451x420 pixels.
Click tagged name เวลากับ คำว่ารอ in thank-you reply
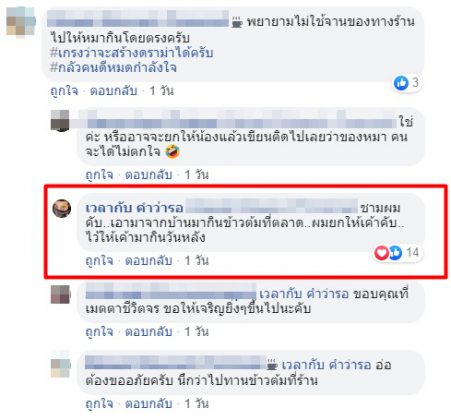coord(304,294)
